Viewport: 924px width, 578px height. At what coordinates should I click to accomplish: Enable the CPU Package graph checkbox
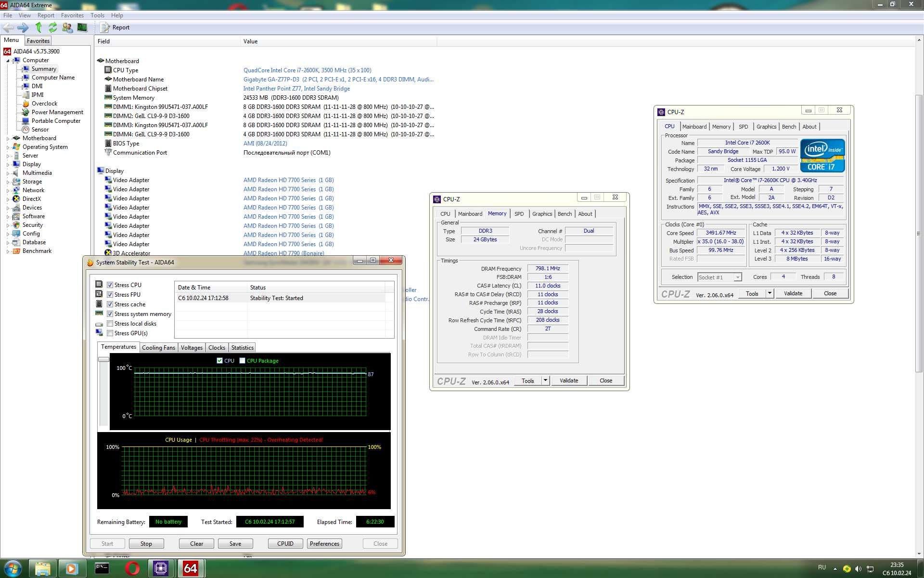pyautogui.click(x=242, y=360)
